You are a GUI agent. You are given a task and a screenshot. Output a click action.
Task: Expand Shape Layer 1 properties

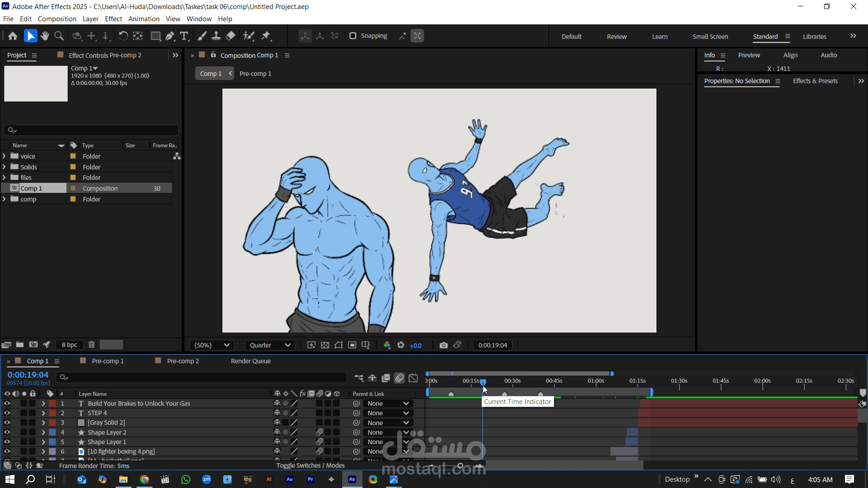[x=43, y=442]
